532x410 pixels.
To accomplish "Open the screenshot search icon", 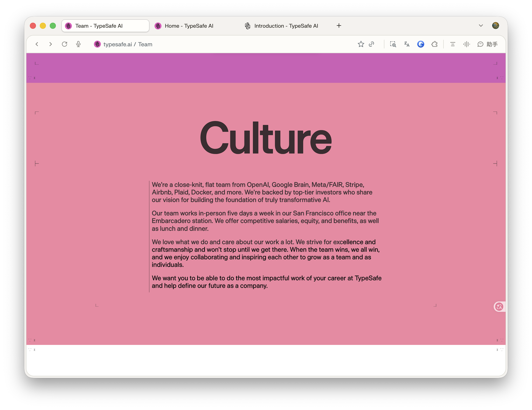I will point(393,44).
